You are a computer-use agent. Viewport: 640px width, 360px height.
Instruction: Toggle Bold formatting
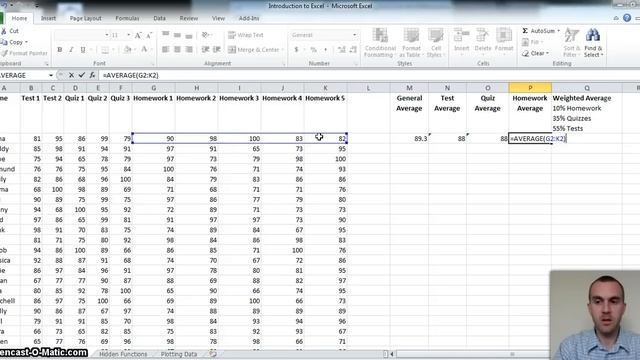60,50
